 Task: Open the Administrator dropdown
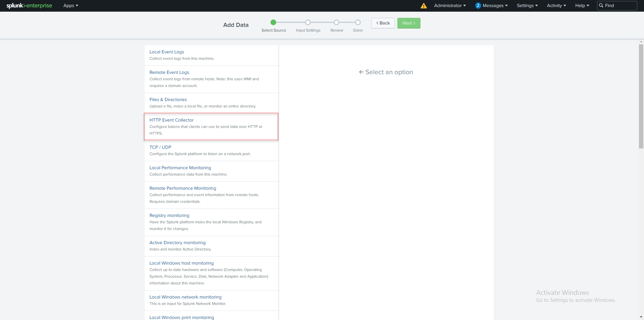point(450,5)
